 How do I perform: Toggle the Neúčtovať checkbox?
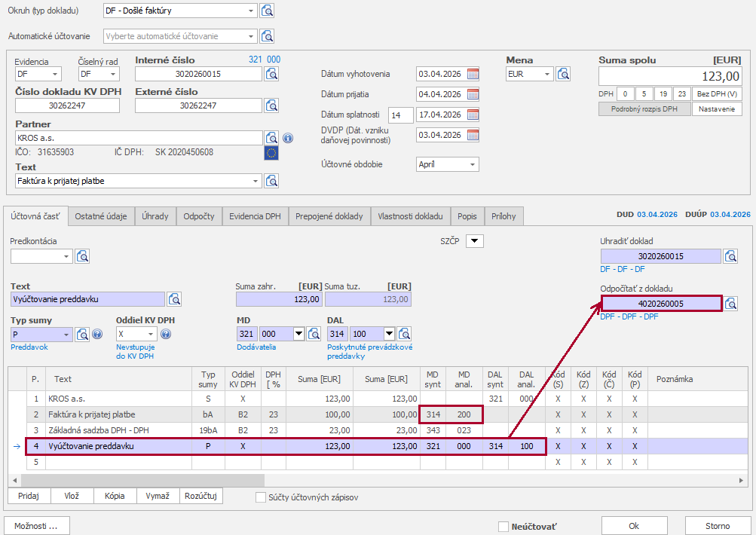(503, 526)
